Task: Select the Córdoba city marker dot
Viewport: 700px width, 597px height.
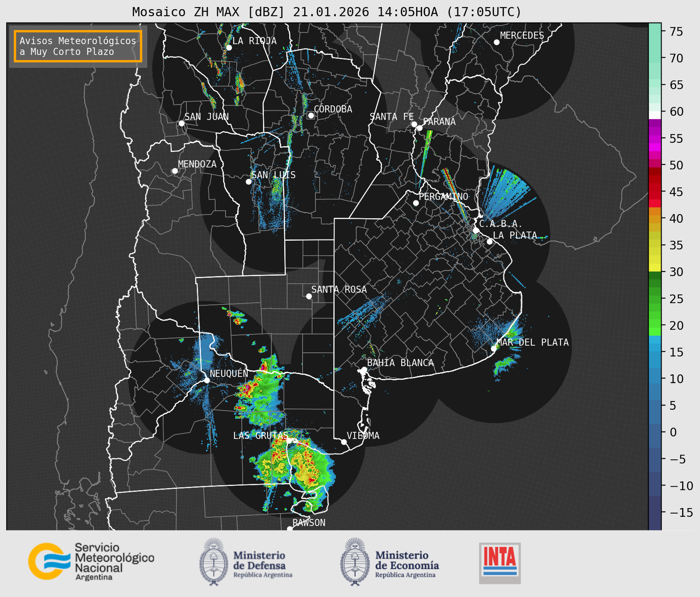Action: click(311, 115)
